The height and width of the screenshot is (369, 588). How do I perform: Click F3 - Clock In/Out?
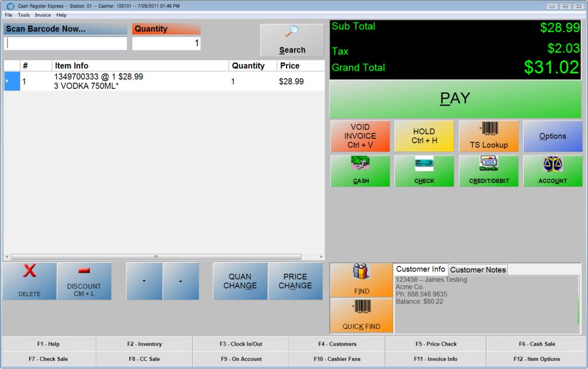tap(241, 344)
